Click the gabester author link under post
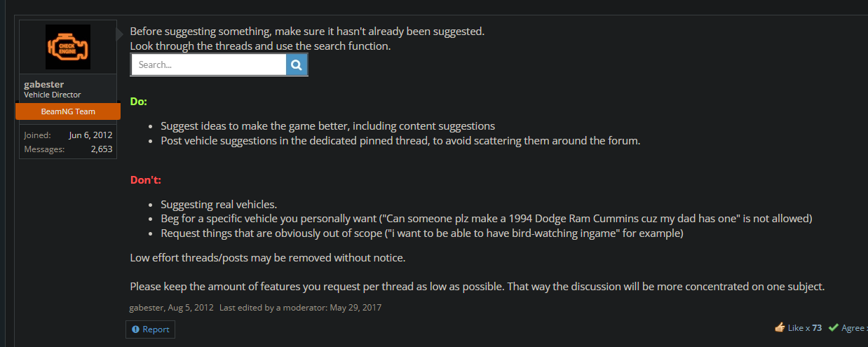 [x=147, y=308]
